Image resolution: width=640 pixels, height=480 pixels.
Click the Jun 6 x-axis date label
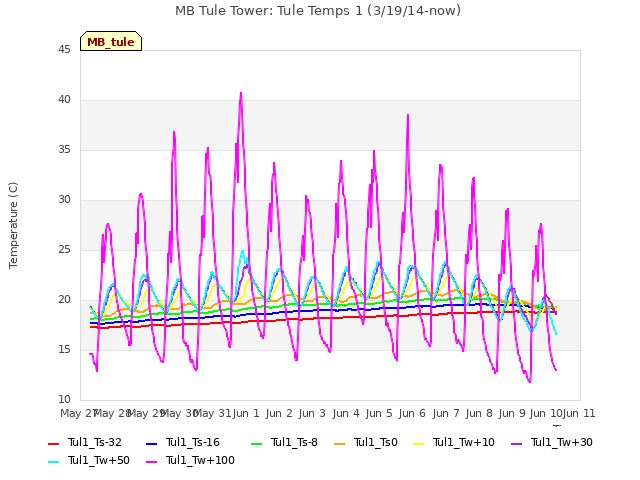(x=412, y=413)
